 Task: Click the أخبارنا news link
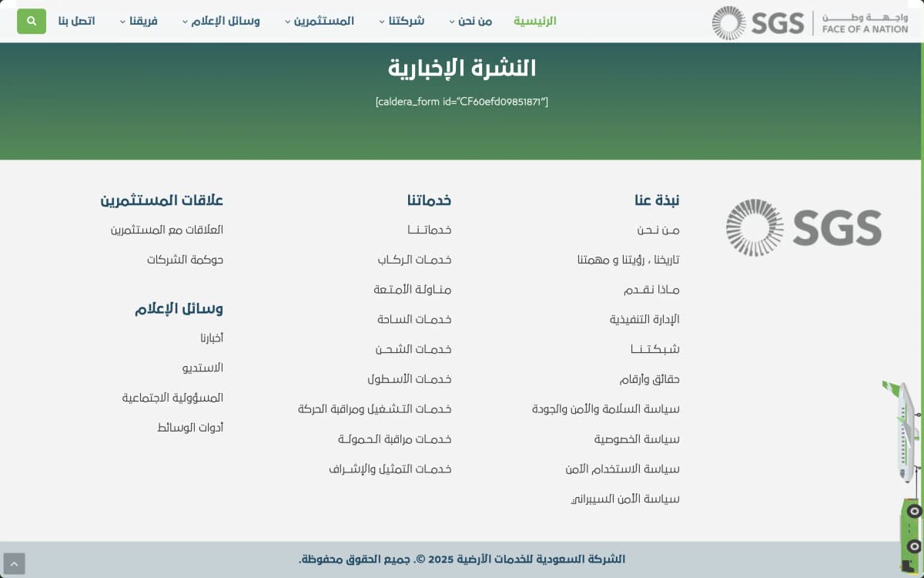point(211,338)
